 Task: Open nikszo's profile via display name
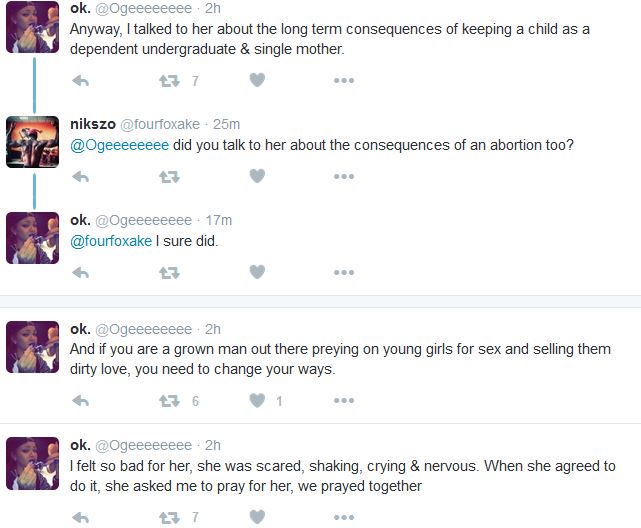93,124
